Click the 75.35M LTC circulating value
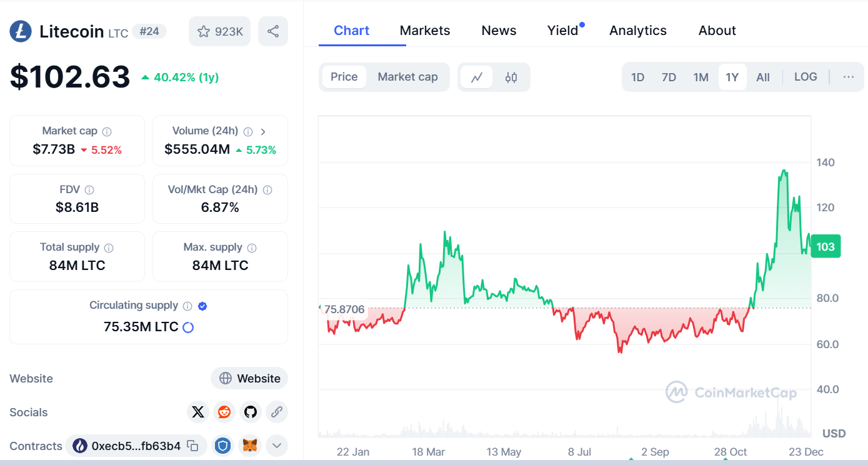 click(x=141, y=327)
